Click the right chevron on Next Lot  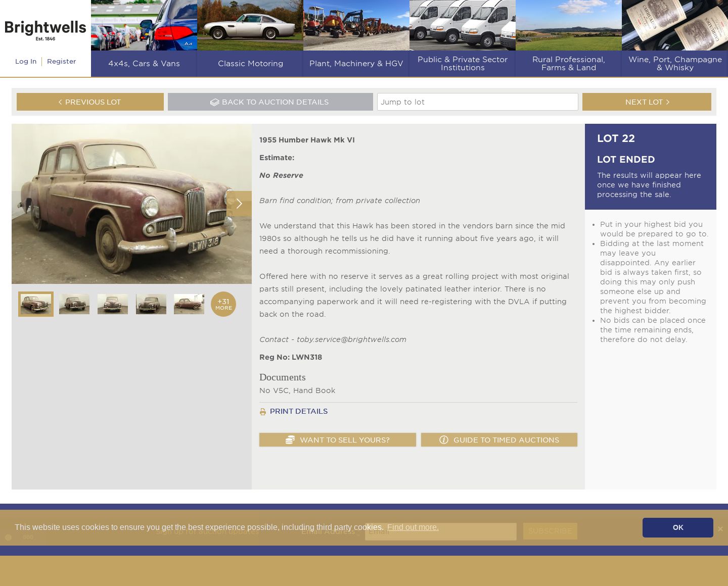click(668, 102)
